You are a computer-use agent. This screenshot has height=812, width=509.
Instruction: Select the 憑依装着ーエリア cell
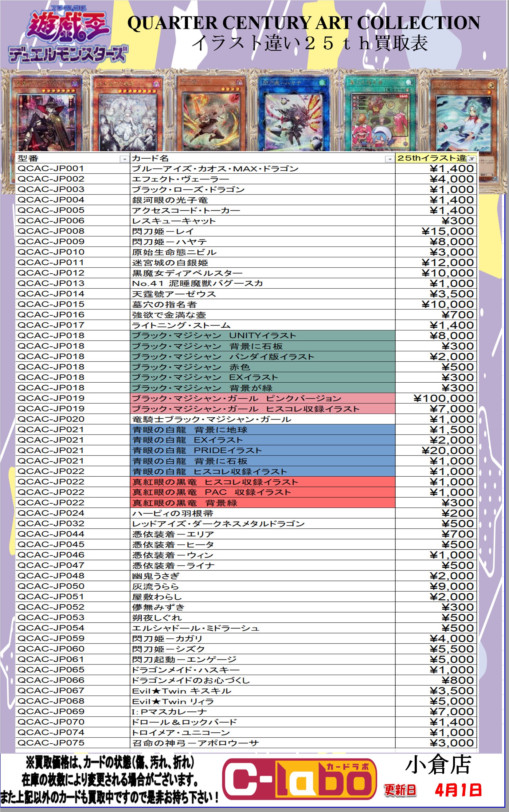click(x=263, y=534)
